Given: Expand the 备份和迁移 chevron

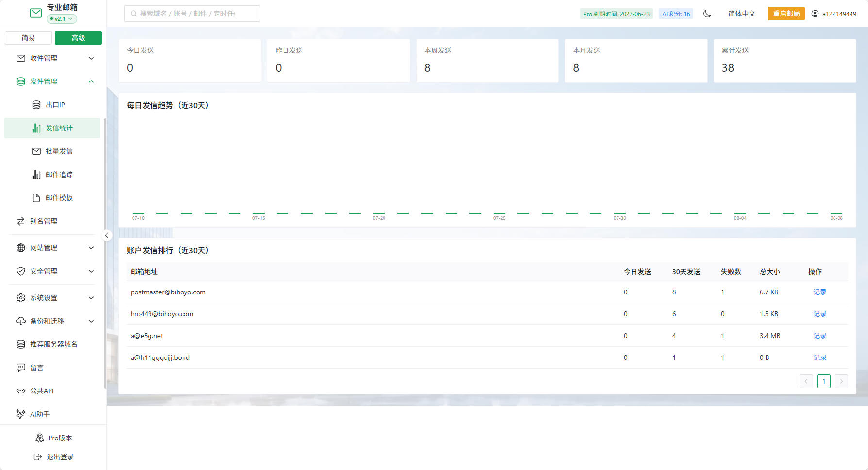Looking at the screenshot, I should coord(91,321).
